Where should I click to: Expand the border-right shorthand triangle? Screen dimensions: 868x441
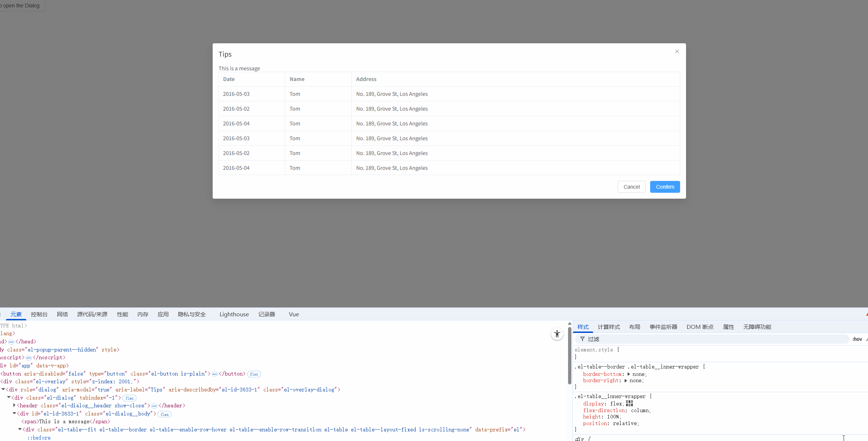626,381
